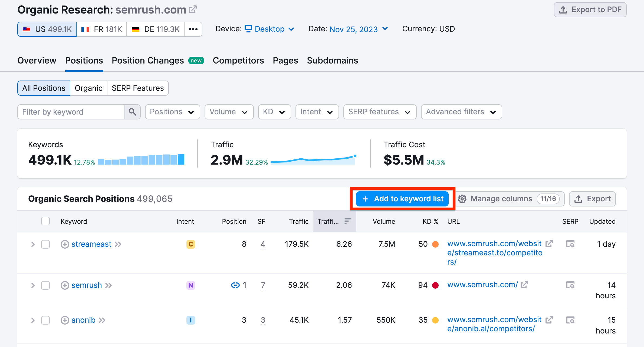The height and width of the screenshot is (347, 644).
Task: Click the search magnifier in keyword filter
Action: coord(132,112)
